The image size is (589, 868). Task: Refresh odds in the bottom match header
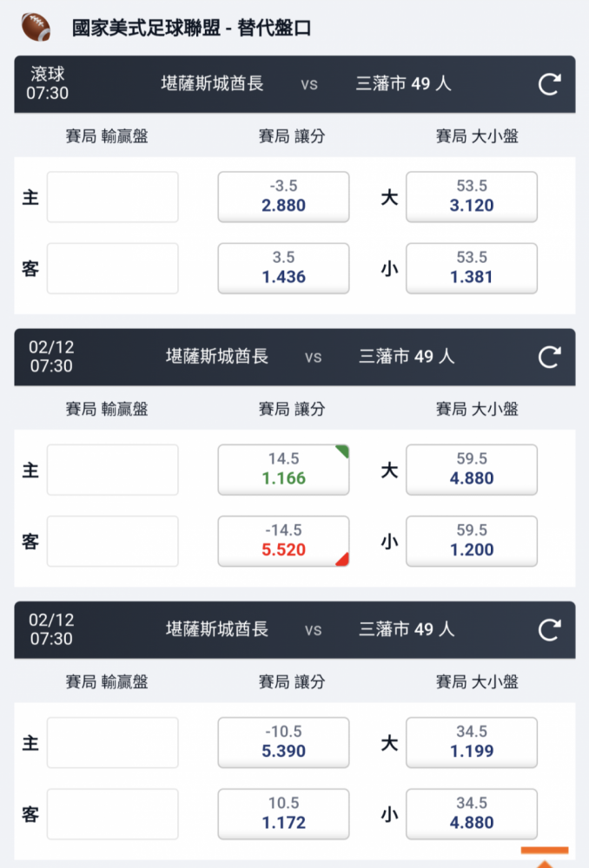tap(549, 630)
